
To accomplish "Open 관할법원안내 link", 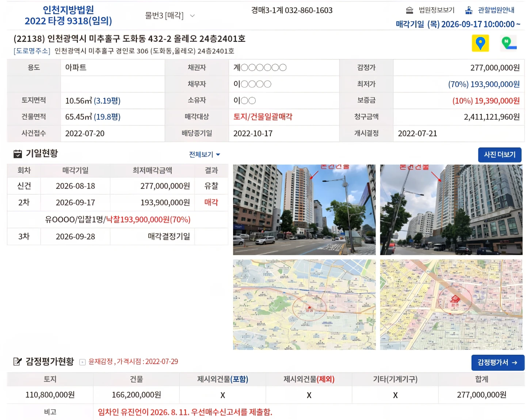I will click(x=496, y=10).
